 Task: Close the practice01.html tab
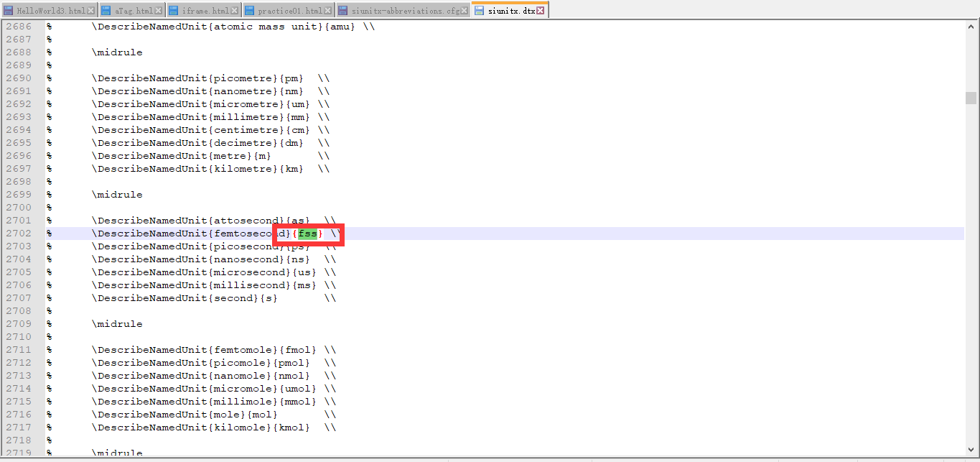tap(327, 10)
